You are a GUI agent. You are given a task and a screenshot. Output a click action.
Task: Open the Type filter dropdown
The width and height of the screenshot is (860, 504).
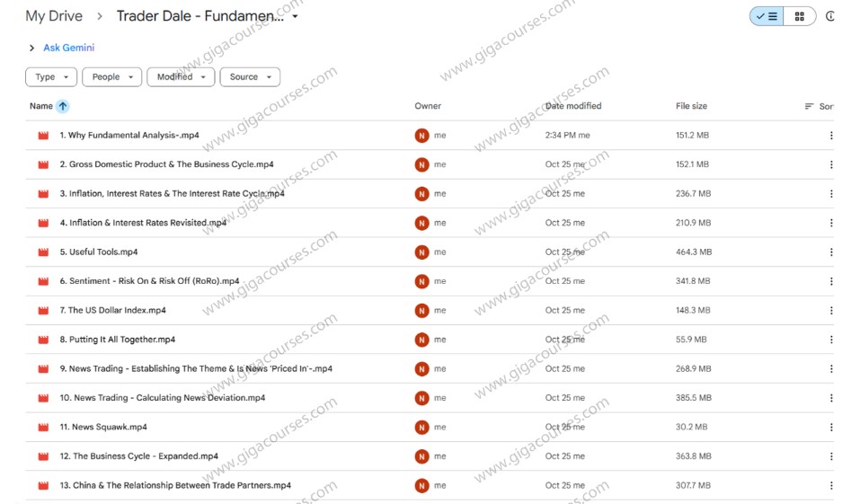(51, 77)
